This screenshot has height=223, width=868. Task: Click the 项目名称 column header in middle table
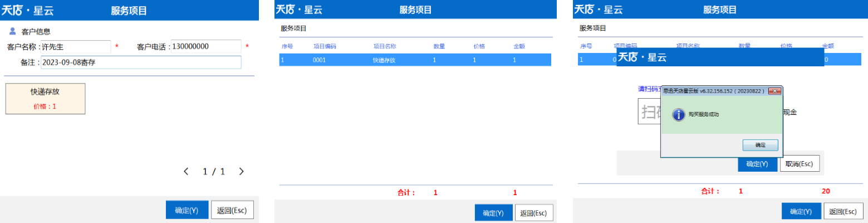[384, 46]
